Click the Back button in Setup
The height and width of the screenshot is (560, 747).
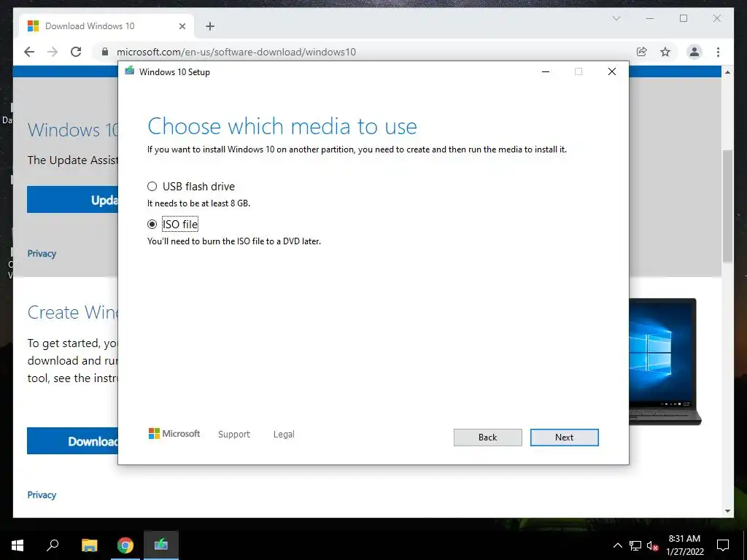pyautogui.click(x=487, y=437)
